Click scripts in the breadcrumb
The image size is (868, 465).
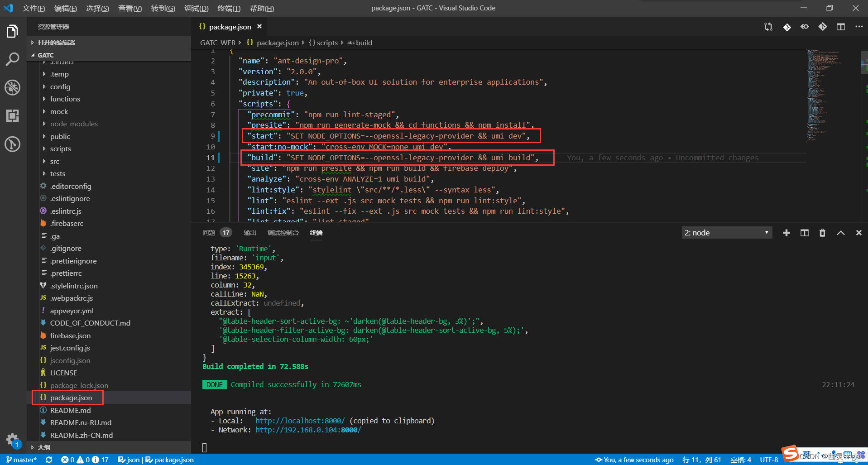coord(327,43)
